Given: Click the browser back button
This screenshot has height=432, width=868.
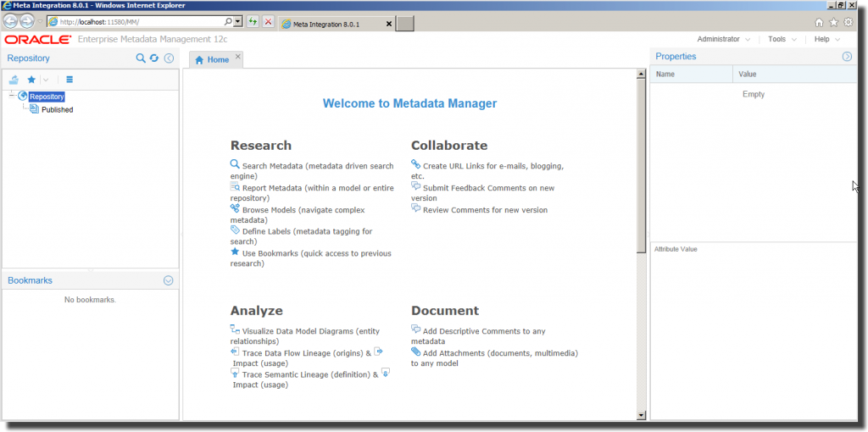Looking at the screenshot, I should click(10, 21).
